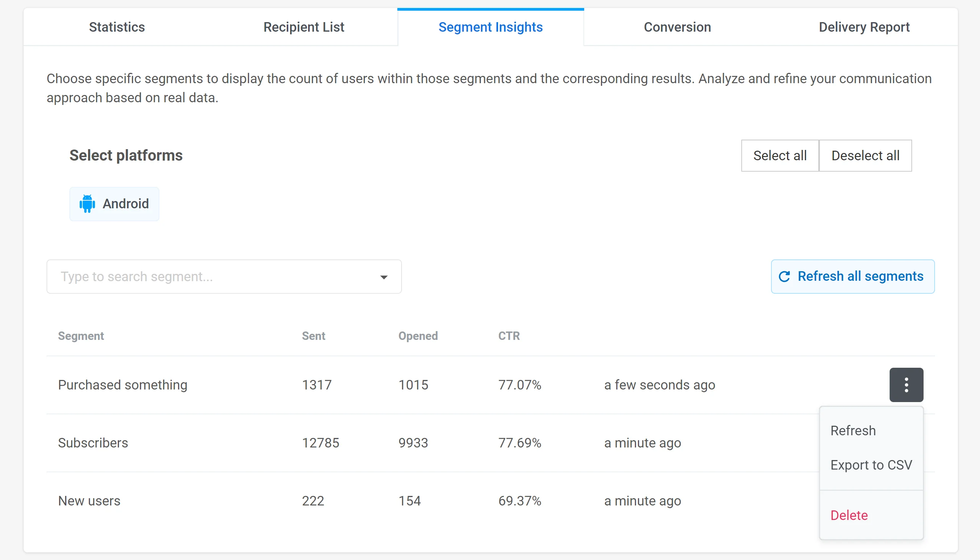Open the Recipient List tab
This screenshot has height=560, width=980.
tap(304, 27)
